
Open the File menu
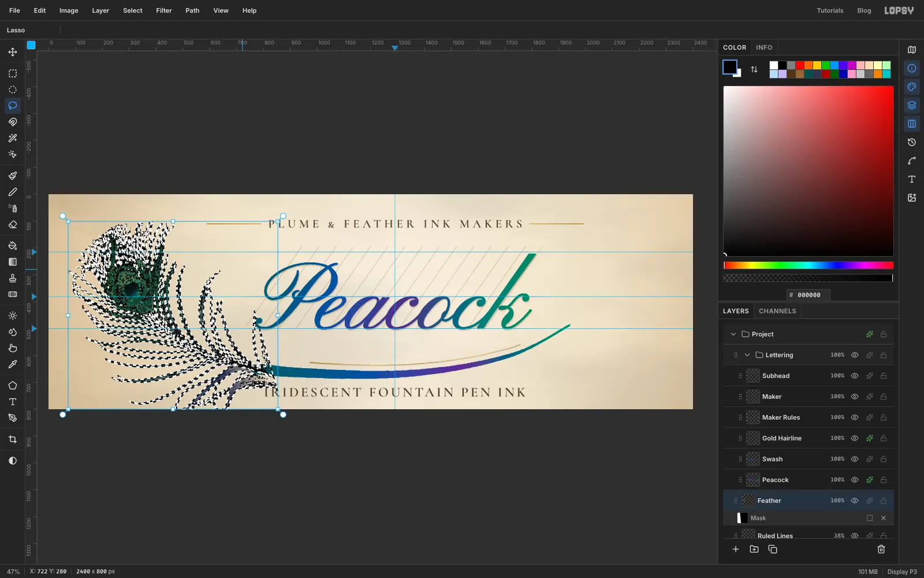14,10
